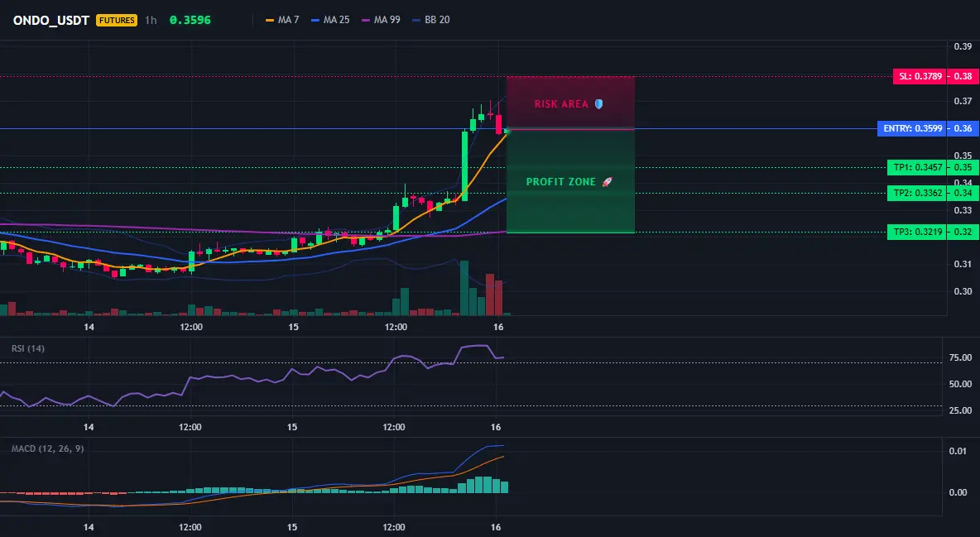Click the 75.00 RSI axis value
The height and width of the screenshot is (537, 980).
coord(960,357)
